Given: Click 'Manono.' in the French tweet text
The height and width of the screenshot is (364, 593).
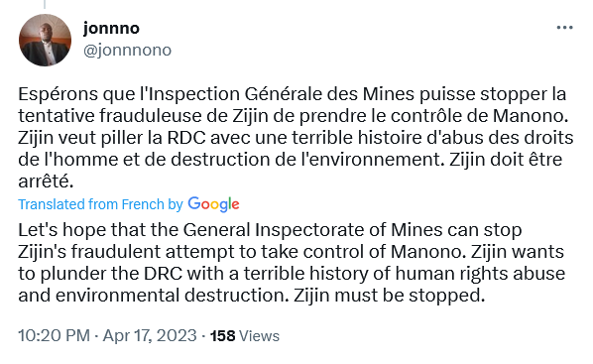Looking at the screenshot, I should [x=531, y=116].
